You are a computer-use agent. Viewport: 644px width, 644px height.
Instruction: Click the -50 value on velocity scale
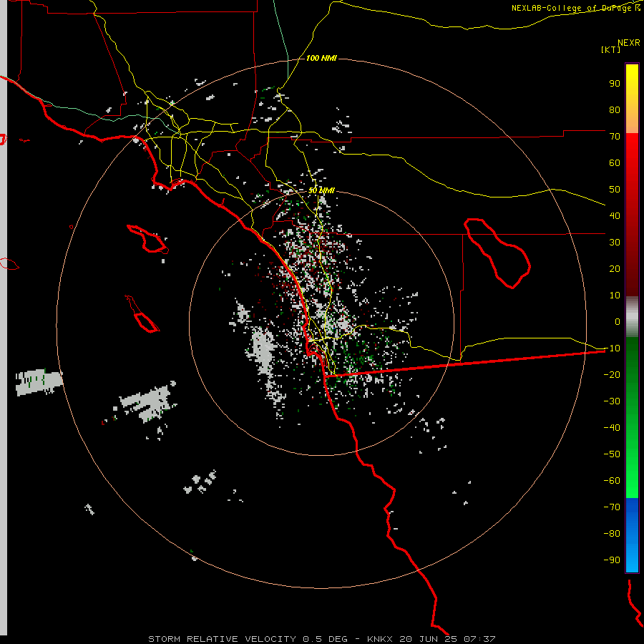coord(612,454)
